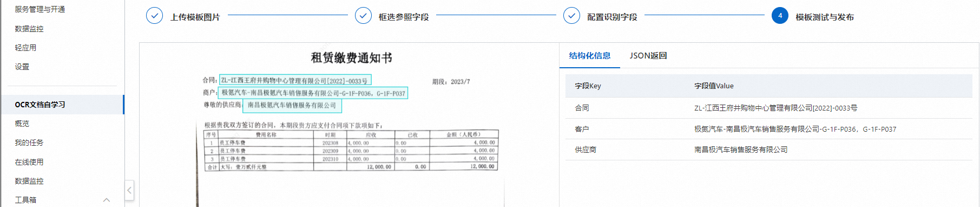The width and height of the screenshot is (980, 207).
Task: Open 概览 in the sidebar
Action: pyautogui.click(x=22, y=124)
